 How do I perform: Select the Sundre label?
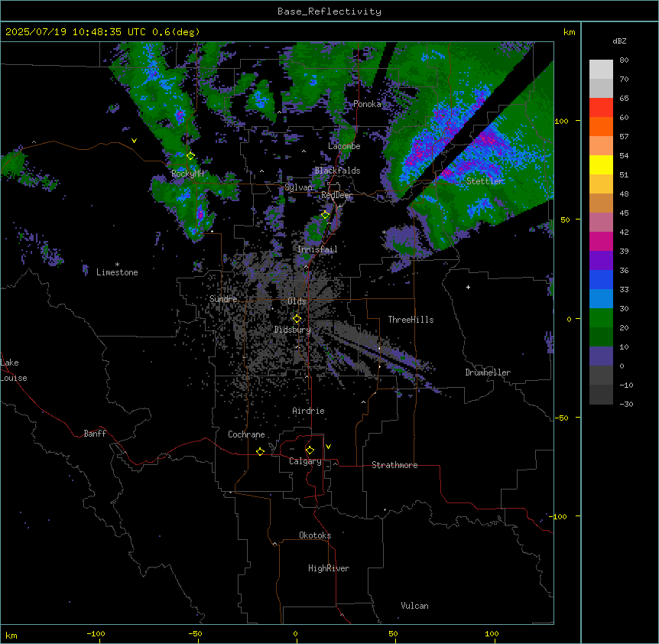coord(223,299)
